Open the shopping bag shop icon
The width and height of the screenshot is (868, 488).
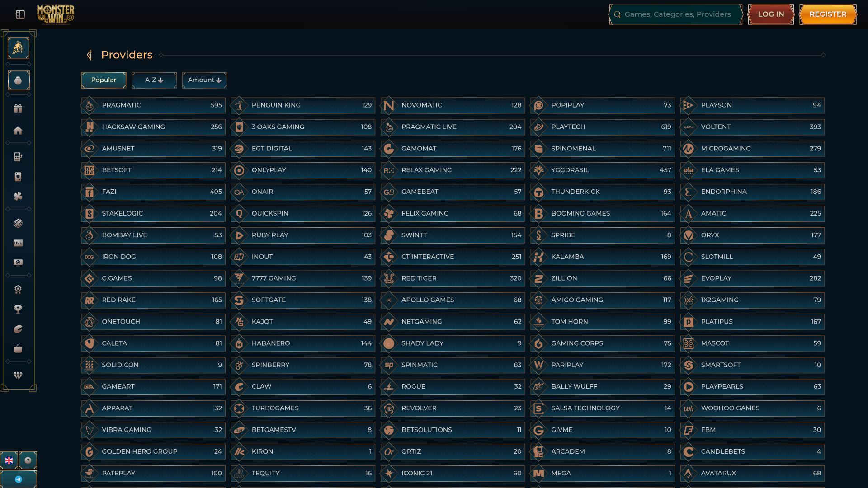point(18,349)
